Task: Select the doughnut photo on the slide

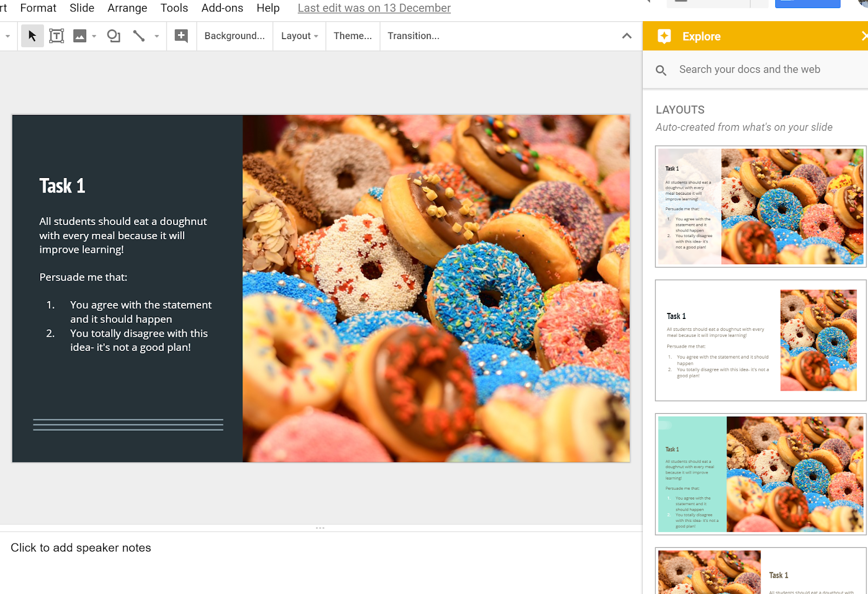Action: [x=436, y=289]
